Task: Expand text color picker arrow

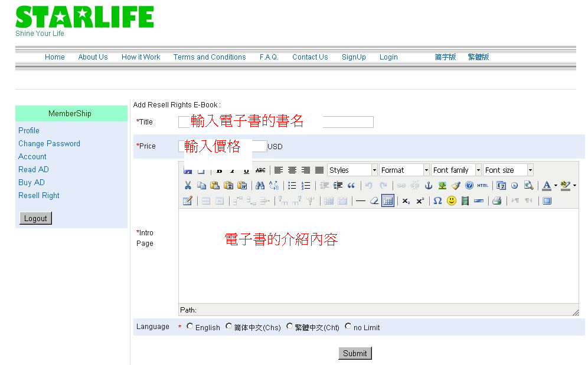Action: click(556, 185)
